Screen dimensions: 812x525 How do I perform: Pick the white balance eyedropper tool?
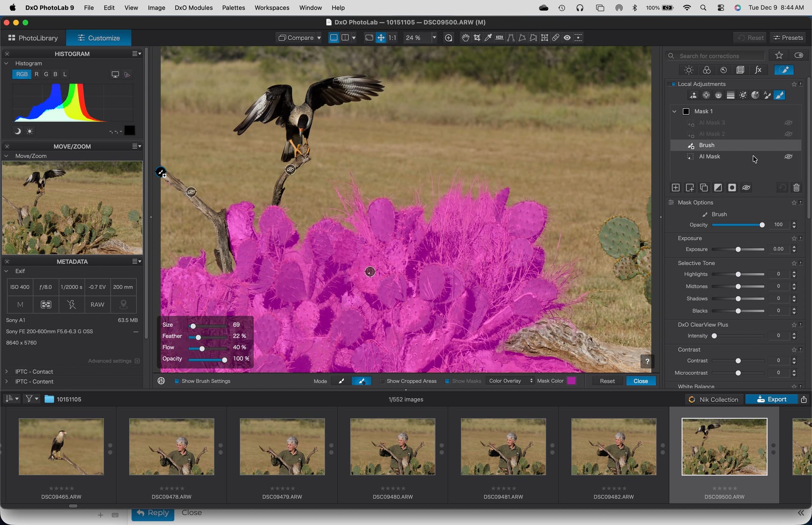[488, 38]
